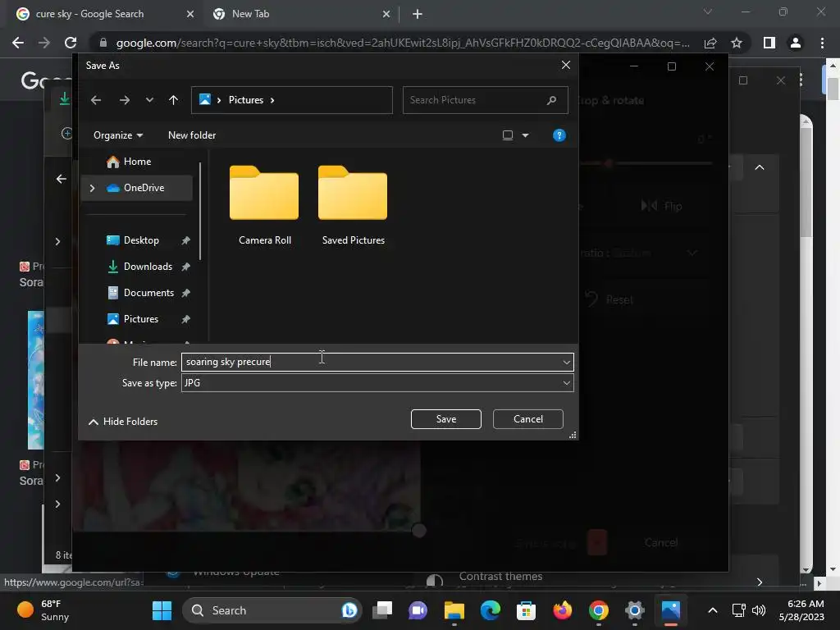Open view options dropdown arrow
Screen dimensions: 840x630
(x=526, y=135)
